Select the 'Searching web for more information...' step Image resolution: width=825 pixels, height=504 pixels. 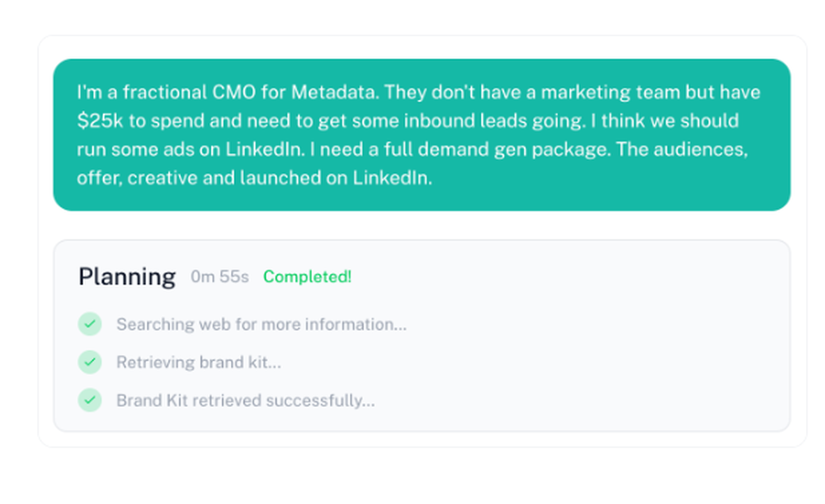261,324
